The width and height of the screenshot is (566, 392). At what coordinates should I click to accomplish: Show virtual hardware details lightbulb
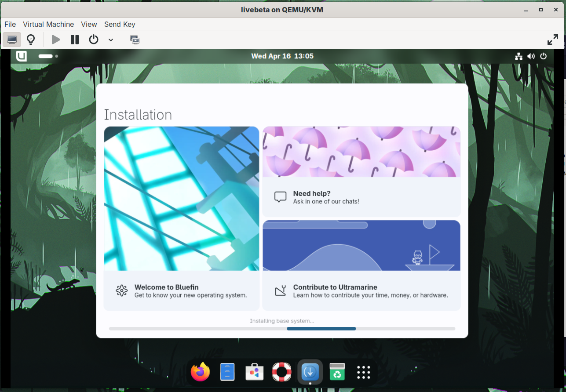coord(31,40)
